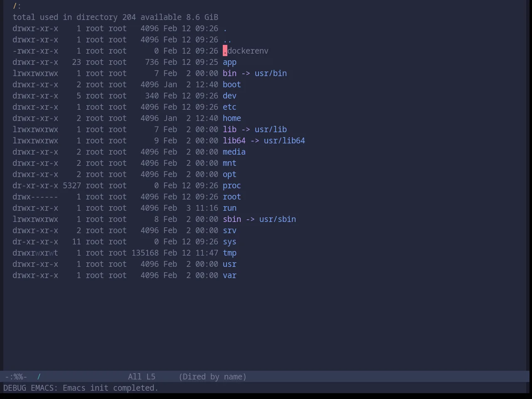Click 'All L5' position indicator in mode line
Screen dimensions: 532x399
click(142, 377)
